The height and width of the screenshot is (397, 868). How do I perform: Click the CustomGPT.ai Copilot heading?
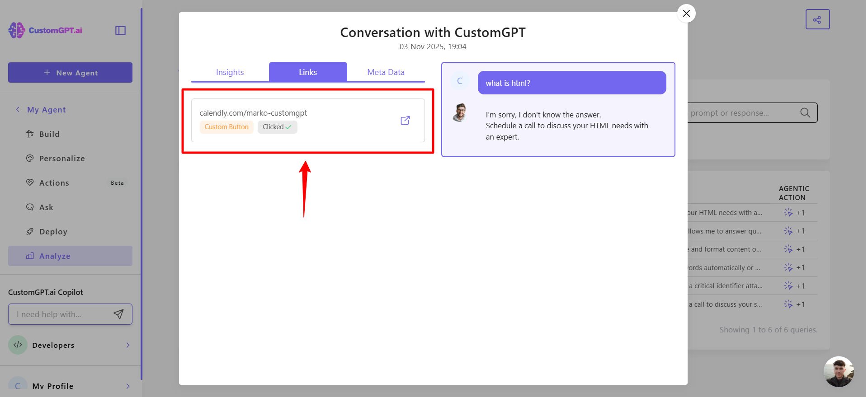click(x=46, y=292)
